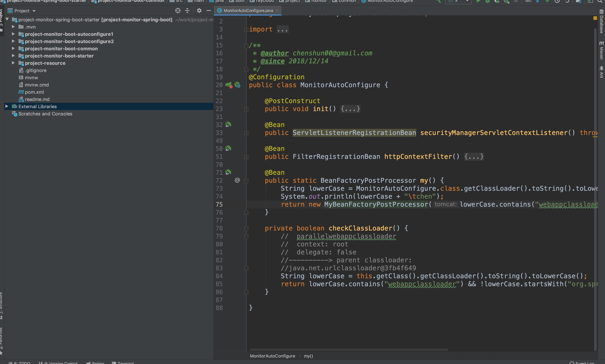605x364 pixels.
Task: Click second Spring gutter icon on line 20
Action: (237, 85)
